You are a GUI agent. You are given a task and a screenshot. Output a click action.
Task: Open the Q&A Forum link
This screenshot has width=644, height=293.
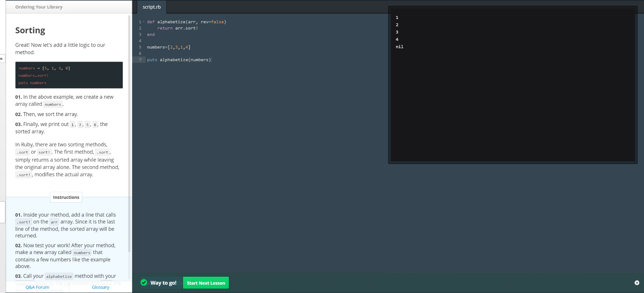[x=37, y=287]
